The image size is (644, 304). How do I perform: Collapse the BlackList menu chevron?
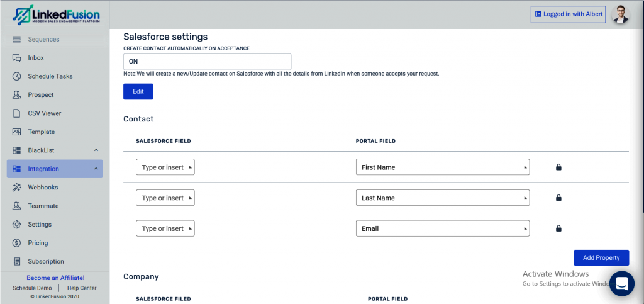(x=96, y=150)
